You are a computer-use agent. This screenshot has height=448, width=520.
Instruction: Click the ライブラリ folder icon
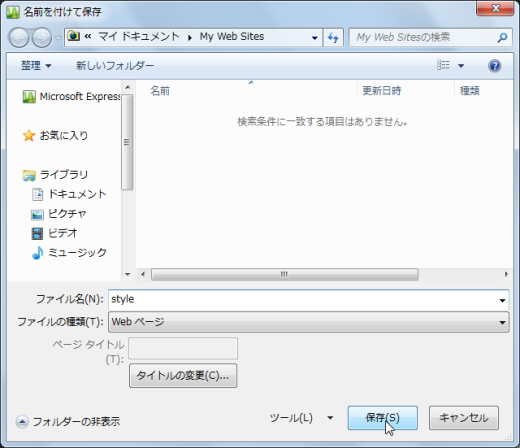(x=29, y=175)
